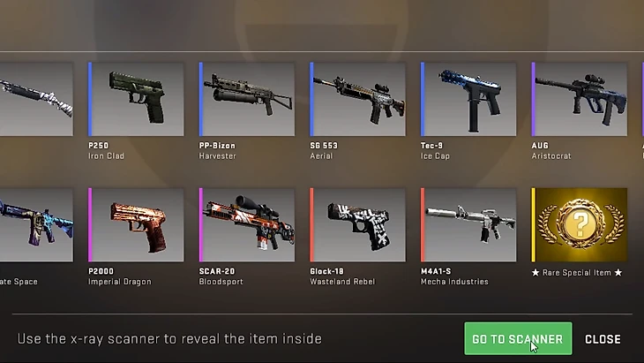
Task: Click the Rare Special Item star label
Action: (x=577, y=273)
